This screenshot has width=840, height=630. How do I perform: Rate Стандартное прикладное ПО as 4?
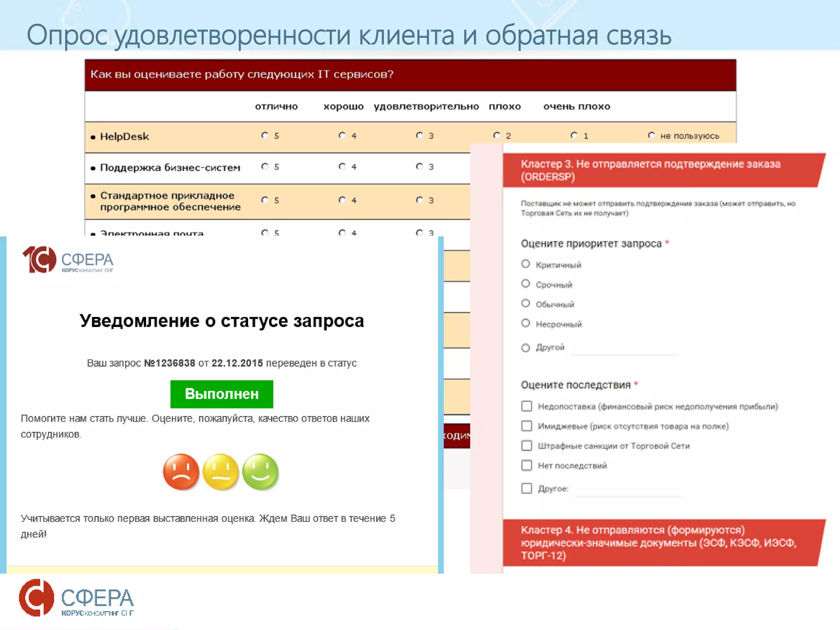342,200
